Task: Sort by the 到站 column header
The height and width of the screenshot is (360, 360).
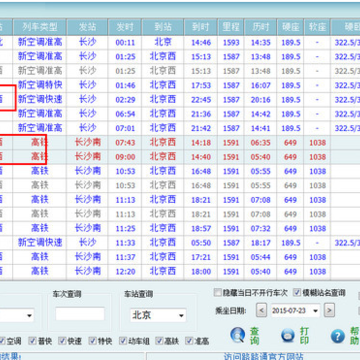Action: [163, 27]
